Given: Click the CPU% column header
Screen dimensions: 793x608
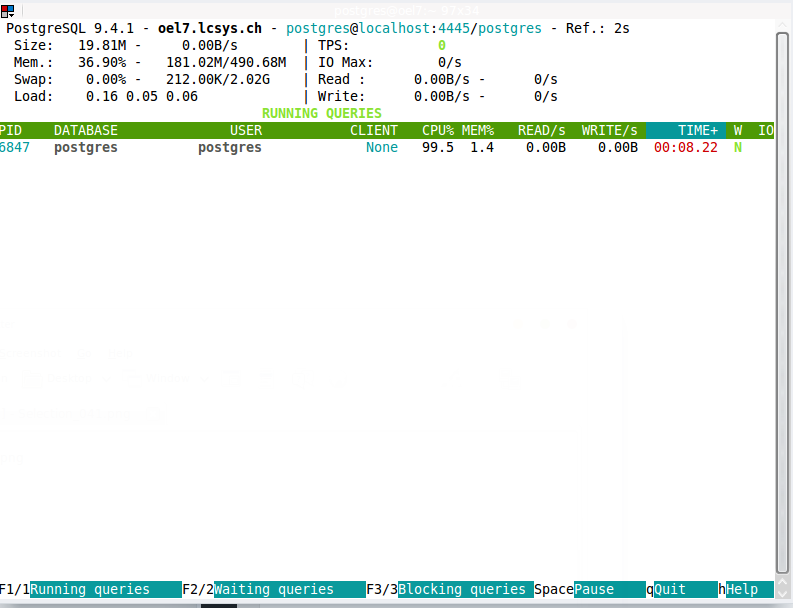Looking at the screenshot, I should coord(438,130).
